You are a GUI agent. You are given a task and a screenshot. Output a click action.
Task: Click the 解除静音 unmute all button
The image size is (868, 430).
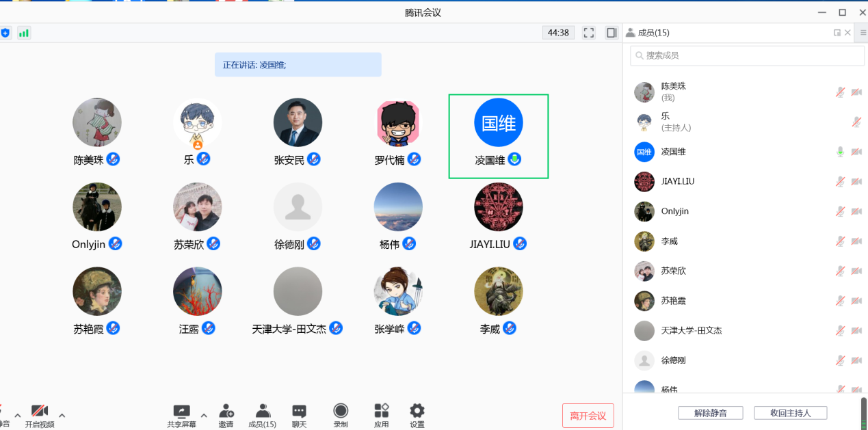coord(710,412)
